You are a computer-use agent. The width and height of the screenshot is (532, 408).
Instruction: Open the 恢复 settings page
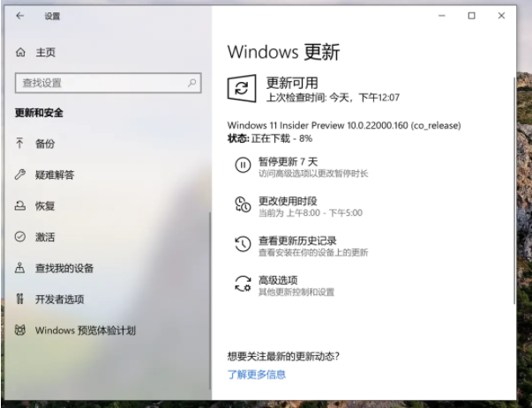pyautogui.click(x=45, y=206)
